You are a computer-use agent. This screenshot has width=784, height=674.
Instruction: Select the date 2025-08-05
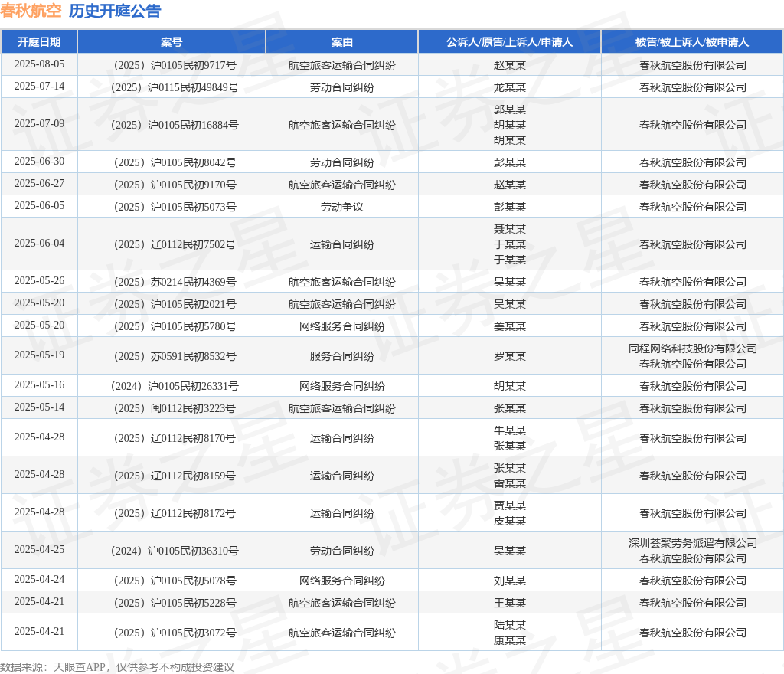click(39, 64)
